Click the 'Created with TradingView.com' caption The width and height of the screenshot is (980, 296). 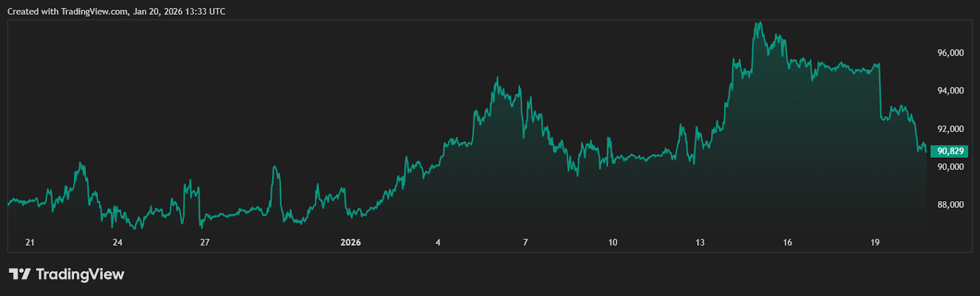[x=116, y=12]
